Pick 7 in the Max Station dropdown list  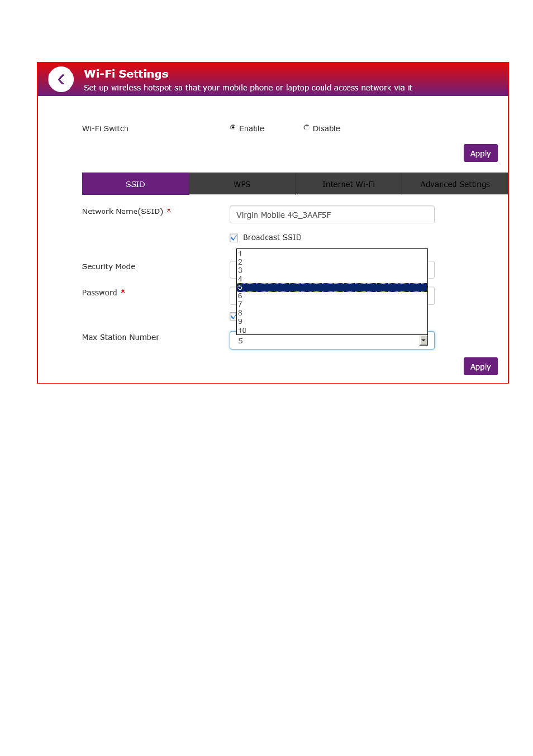point(331,305)
